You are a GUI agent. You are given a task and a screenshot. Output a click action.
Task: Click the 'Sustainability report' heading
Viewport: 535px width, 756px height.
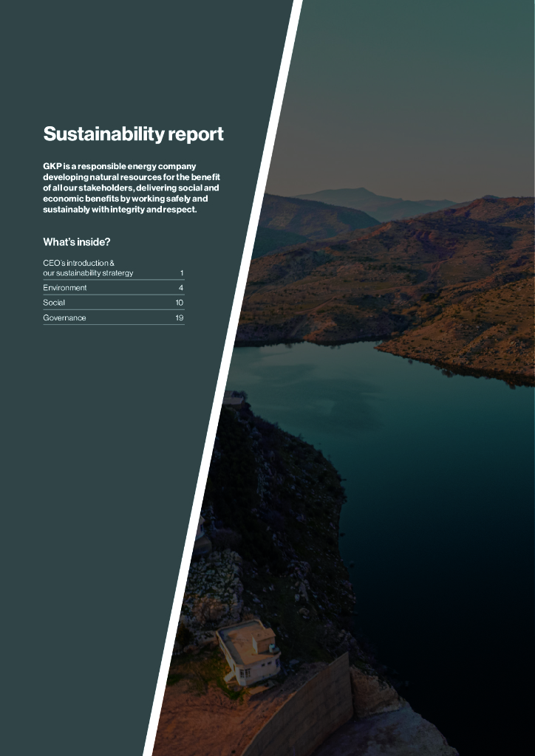[133, 134]
